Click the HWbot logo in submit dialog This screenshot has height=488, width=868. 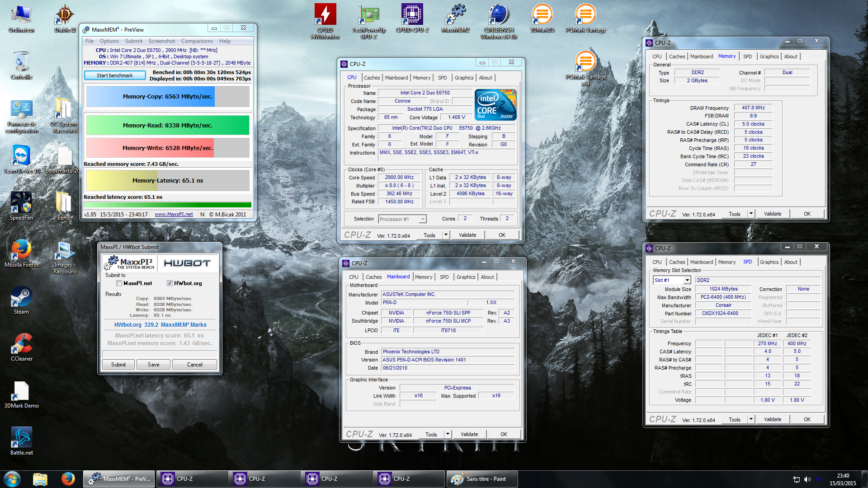pos(187,263)
